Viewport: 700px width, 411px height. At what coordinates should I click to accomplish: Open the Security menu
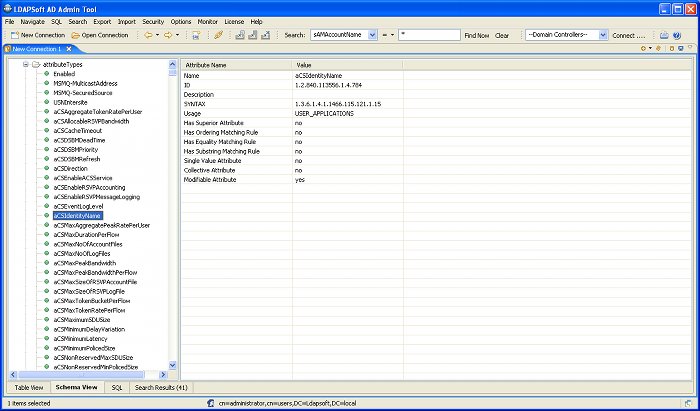(x=153, y=21)
